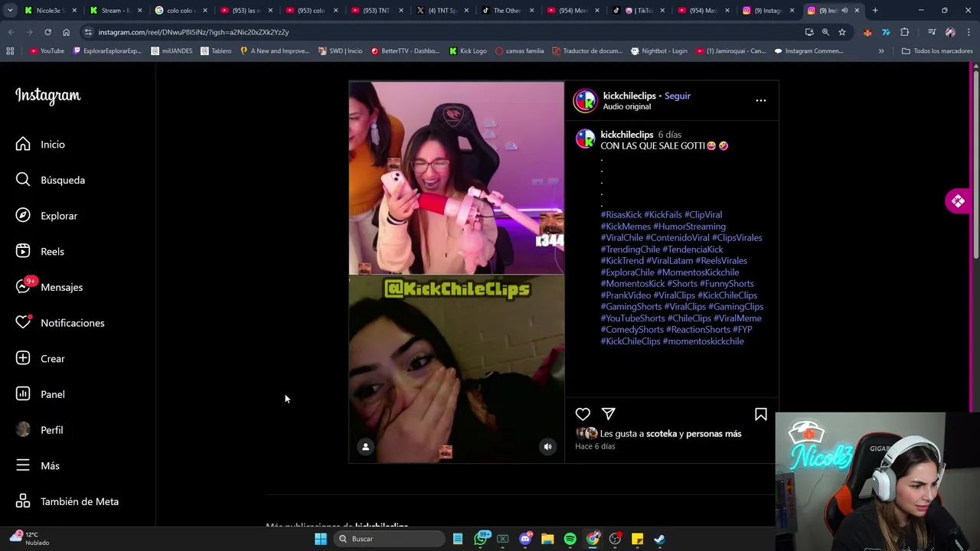Switch to the The Other TikTok tab
Screen dimensions: 980x551
point(507,11)
